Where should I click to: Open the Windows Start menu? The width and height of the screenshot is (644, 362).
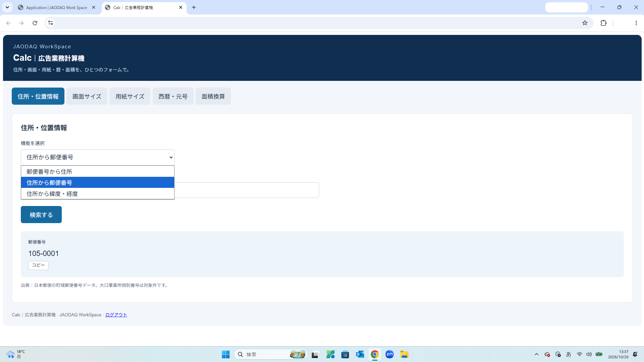(226, 354)
